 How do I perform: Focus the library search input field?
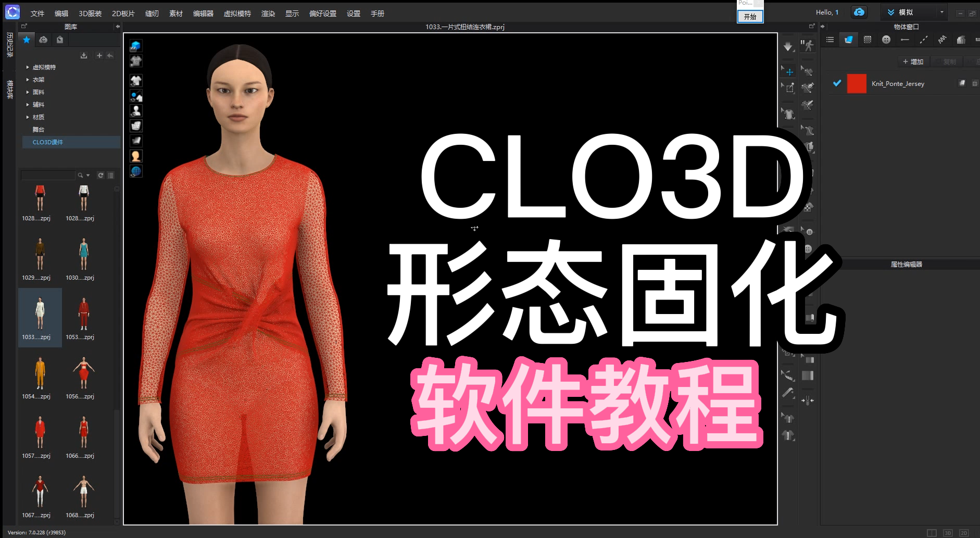[48, 175]
